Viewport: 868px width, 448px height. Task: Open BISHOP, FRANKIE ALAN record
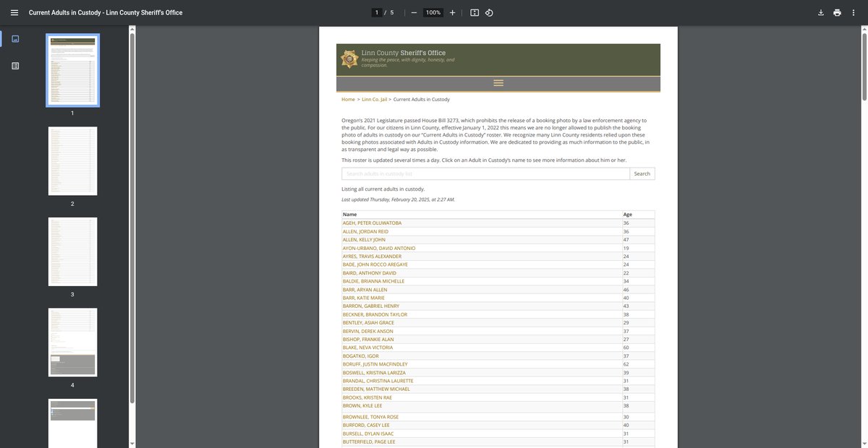pyautogui.click(x=368, y=340)
